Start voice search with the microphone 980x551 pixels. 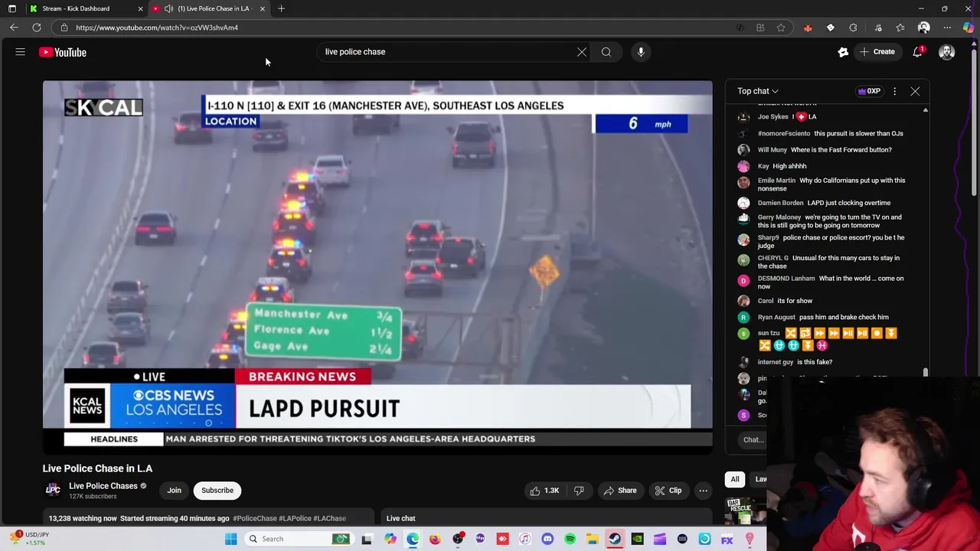pos(641,52)
